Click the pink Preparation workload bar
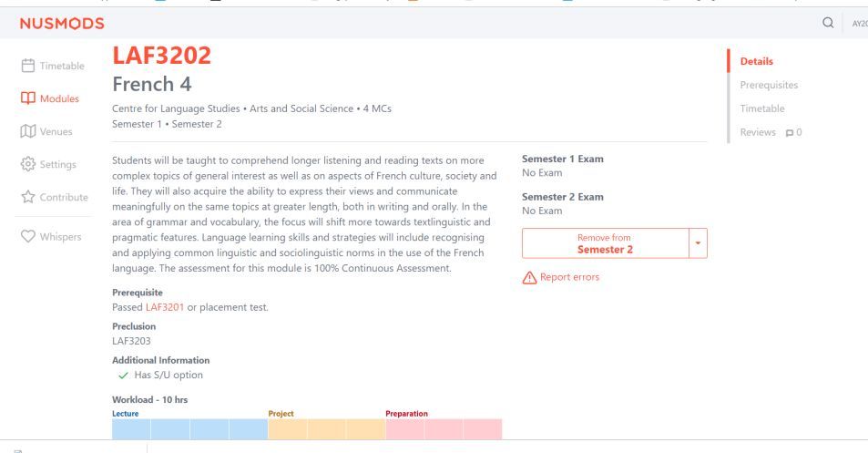This screenshot has width=868, height=453. tap(444, 429)
